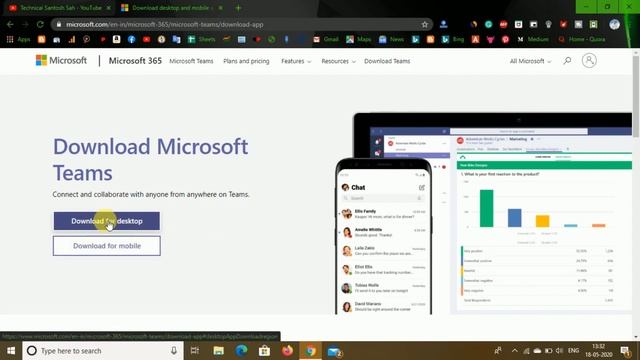Open the Microsoft 365 link
This screenshot has width=640, height=360.
(135, 61)
